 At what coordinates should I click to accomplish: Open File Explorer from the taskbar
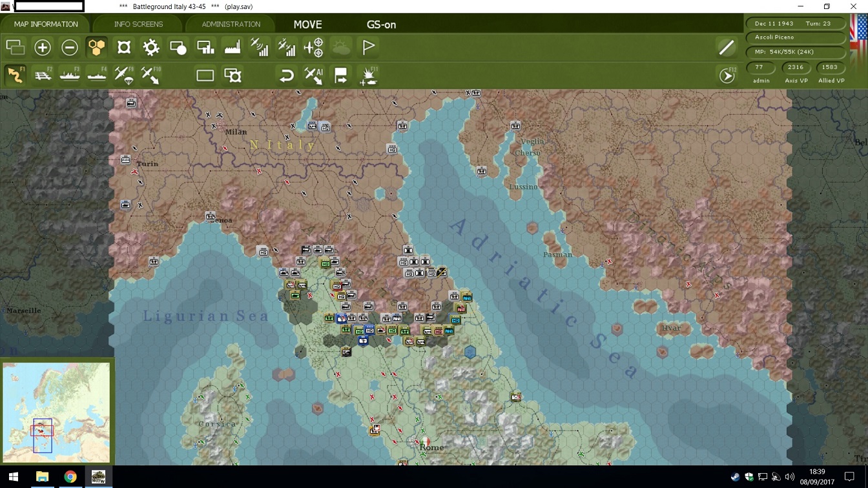click(42, 477)
